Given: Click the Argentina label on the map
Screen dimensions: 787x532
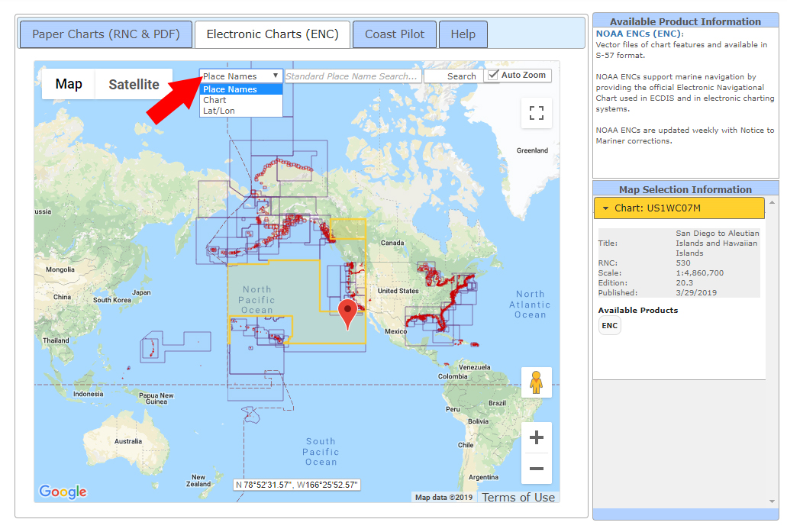Looking at the screenshot, I should tap(483, 477).
